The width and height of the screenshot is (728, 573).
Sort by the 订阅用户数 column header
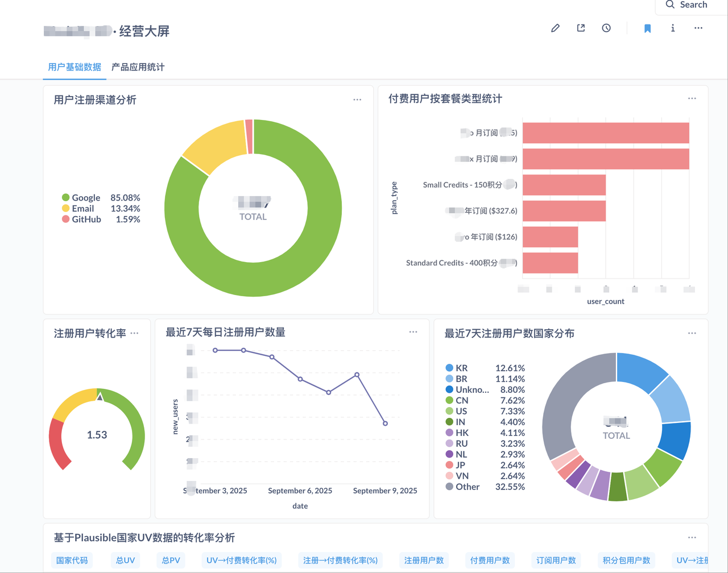click(556, 560)
